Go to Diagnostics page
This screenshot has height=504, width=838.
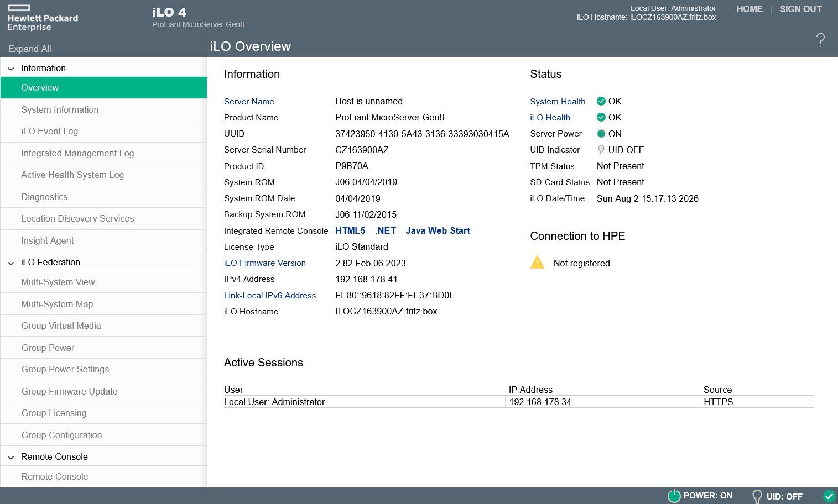pyautogui.click(x=103, y=197)
